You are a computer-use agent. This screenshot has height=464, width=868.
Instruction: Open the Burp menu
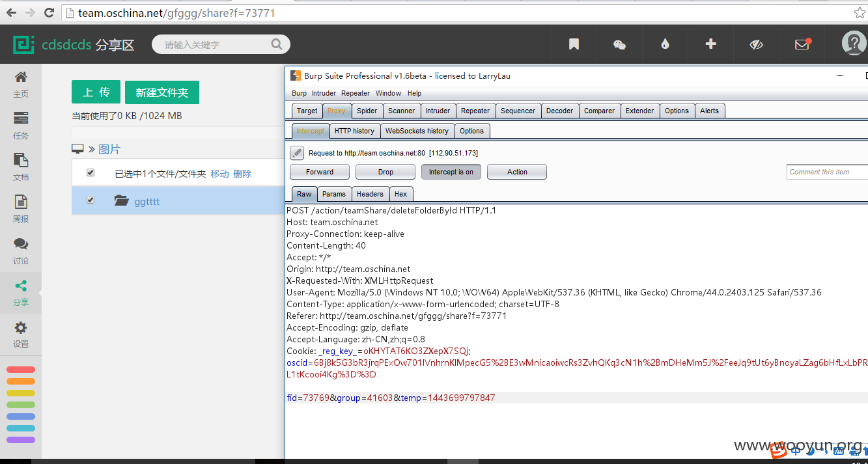(x=299, y=93)
